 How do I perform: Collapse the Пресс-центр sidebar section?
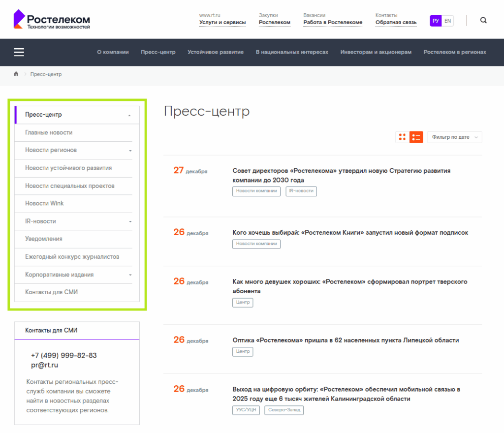(x=129, y=115)
